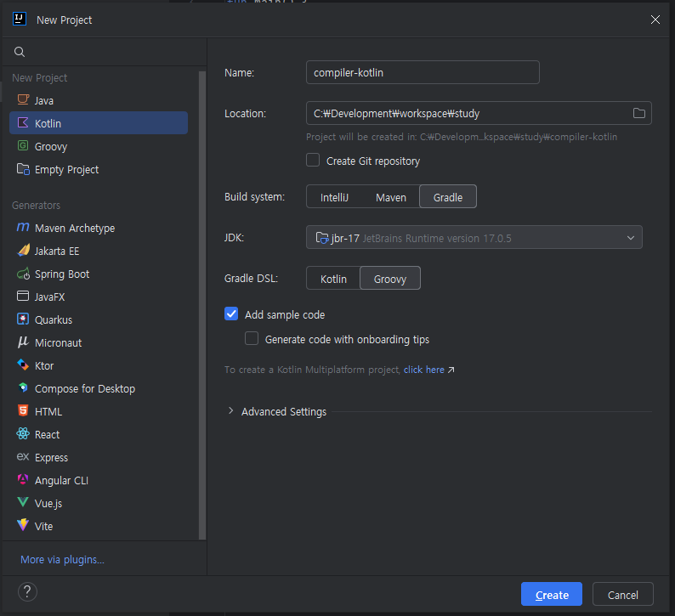Click the external link arrow after click here

451,370
